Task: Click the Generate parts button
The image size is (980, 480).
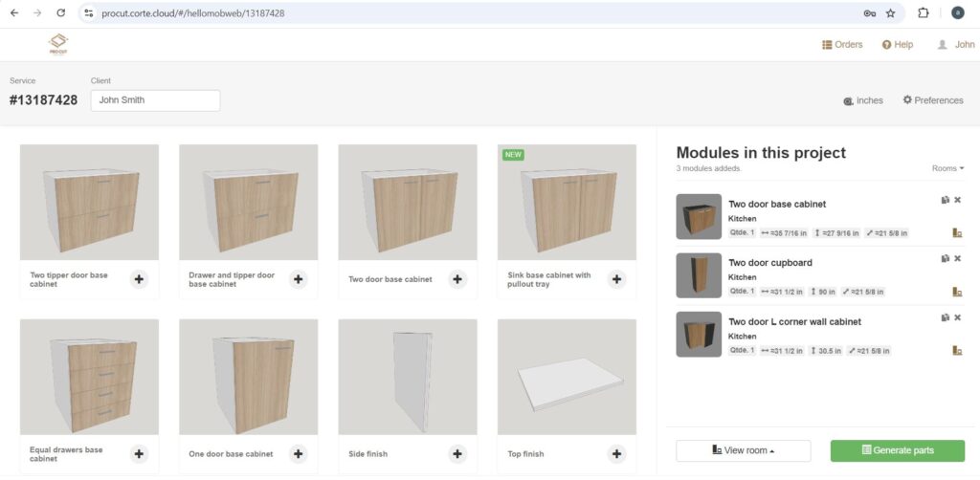Action: [x=897, y=450]
